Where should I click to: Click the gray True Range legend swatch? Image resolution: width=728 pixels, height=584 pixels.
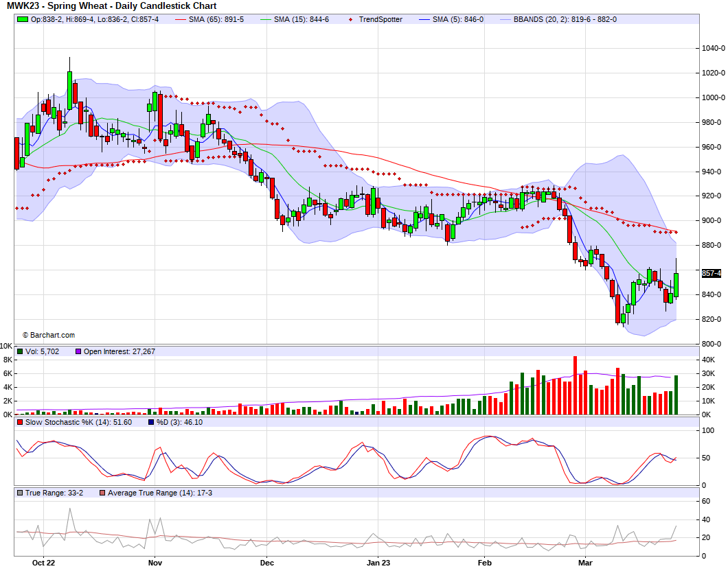click(x=20, y=493)
